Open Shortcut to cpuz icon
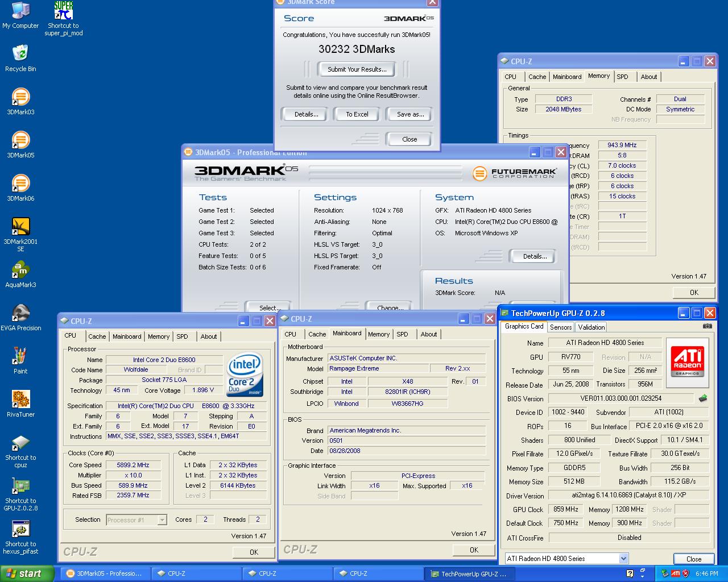Image resolution: width=728 pixels, height=582 pixels. 20,451
